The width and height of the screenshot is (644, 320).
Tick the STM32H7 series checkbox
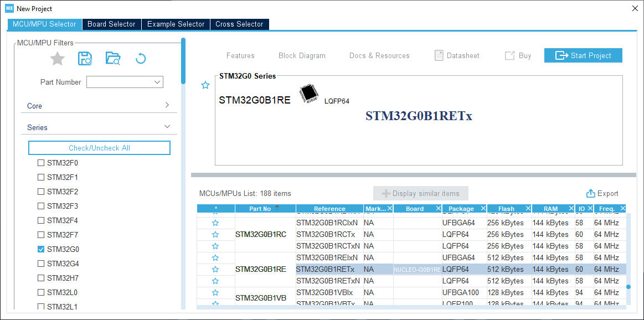(41, 278)
